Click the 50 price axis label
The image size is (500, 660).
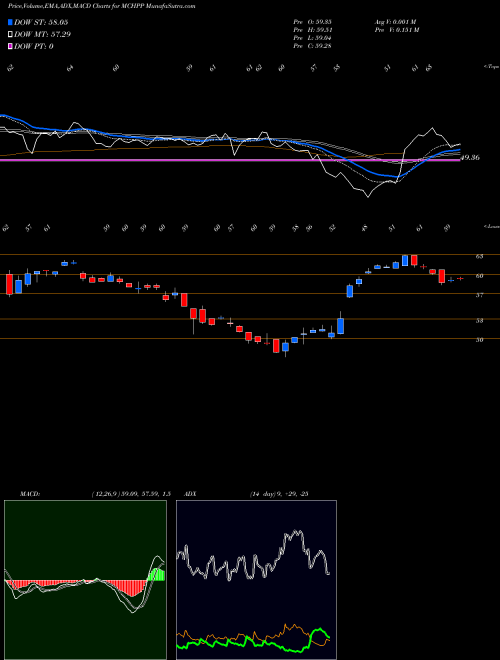coord(479,340)
